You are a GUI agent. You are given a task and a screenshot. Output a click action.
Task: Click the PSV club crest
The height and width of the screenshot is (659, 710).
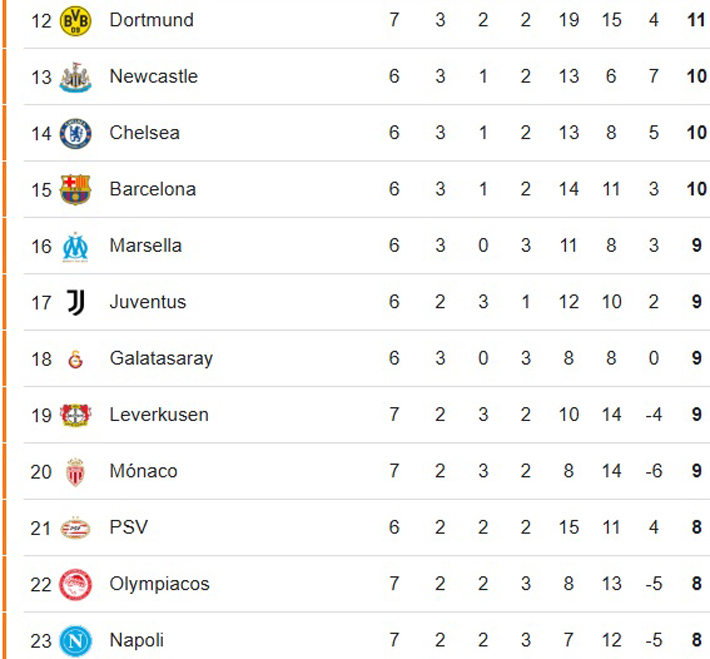pyautogui.click(x=75, y=528)
